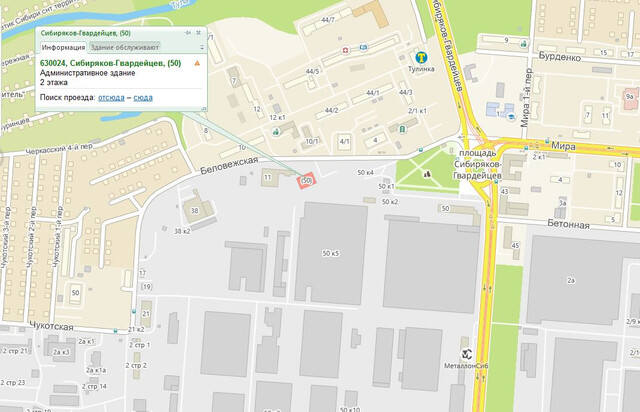Screen dimensions: 640x412
Task: Click the сюда route link
Action: click(x=143, y=98)
